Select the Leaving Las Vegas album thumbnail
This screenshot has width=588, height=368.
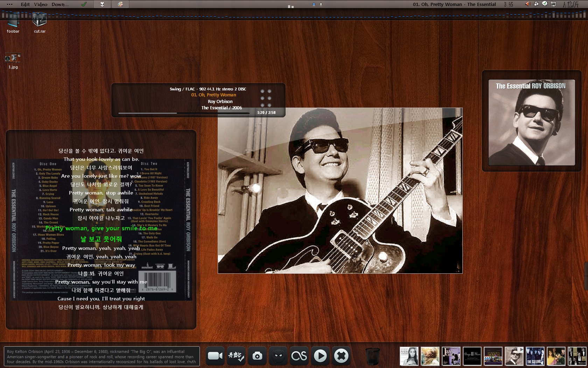click(493, 356)
